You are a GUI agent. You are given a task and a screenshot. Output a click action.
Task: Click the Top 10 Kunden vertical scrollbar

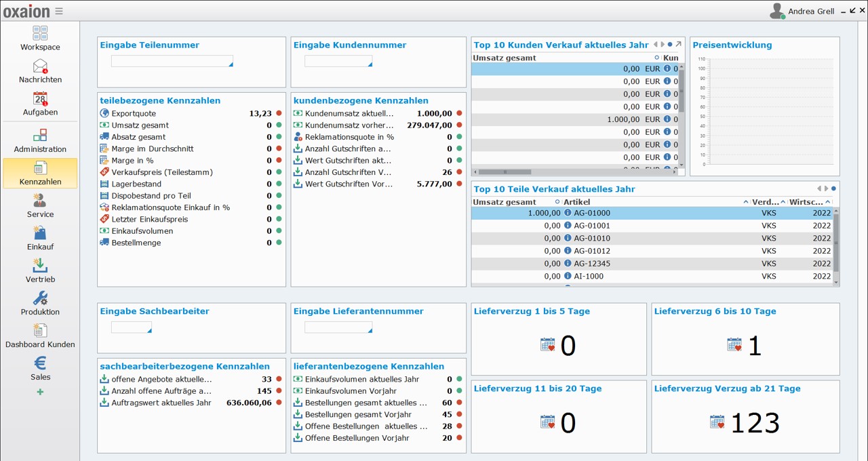click(x=682, y=115)
